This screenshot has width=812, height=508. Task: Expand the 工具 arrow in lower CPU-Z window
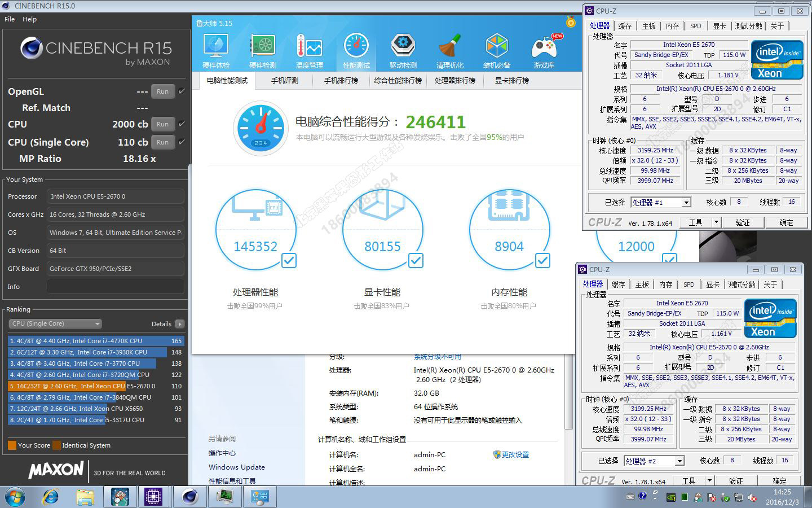click(709, 481)
